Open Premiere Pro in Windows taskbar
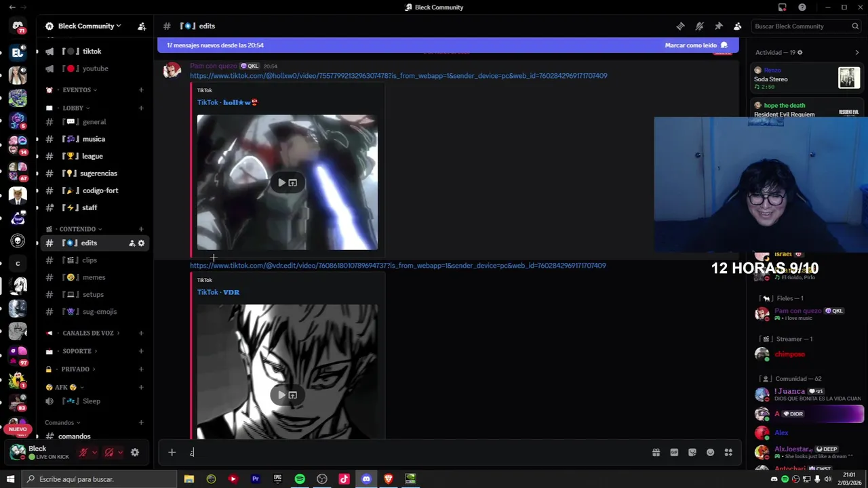868x488 pixels. 255,479
